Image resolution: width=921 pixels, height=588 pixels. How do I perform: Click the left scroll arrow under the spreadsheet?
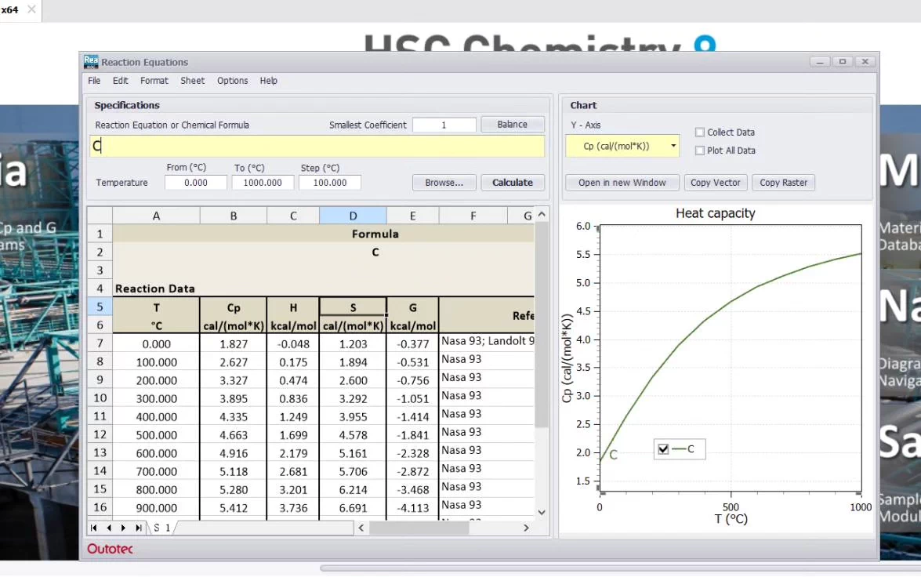[361, 528]
